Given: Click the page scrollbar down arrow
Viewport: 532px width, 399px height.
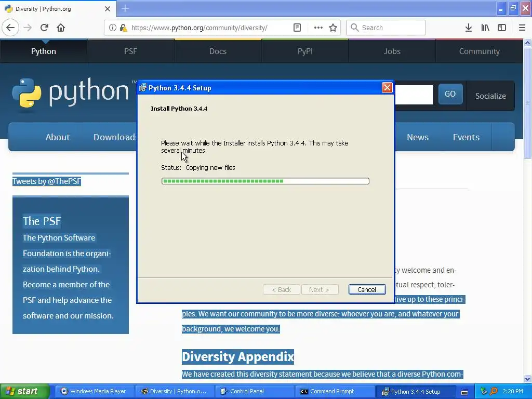Looking at the screenshot, I should (x=527, y=379).
